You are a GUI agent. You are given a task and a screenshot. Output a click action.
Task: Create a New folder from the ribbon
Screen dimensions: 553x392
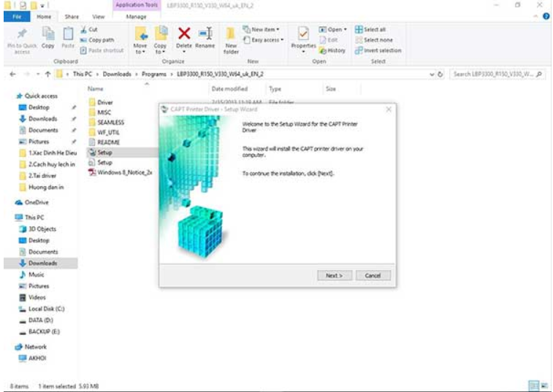point(231,39)
